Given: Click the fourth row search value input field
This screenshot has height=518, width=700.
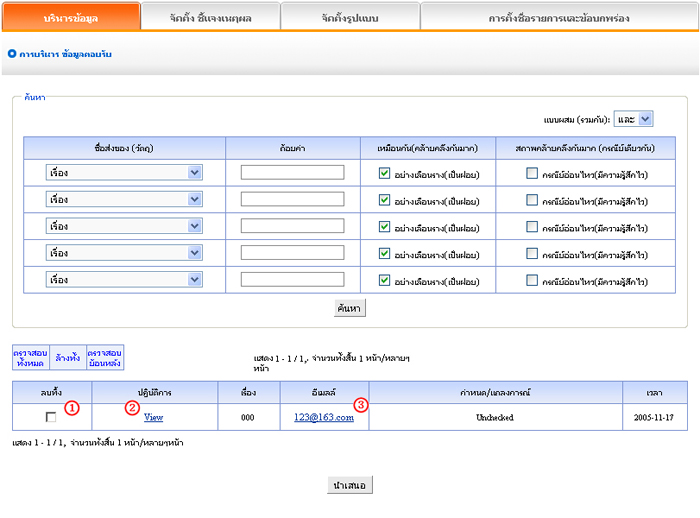Looking at the screenshot, I should [x=292, y=253].
